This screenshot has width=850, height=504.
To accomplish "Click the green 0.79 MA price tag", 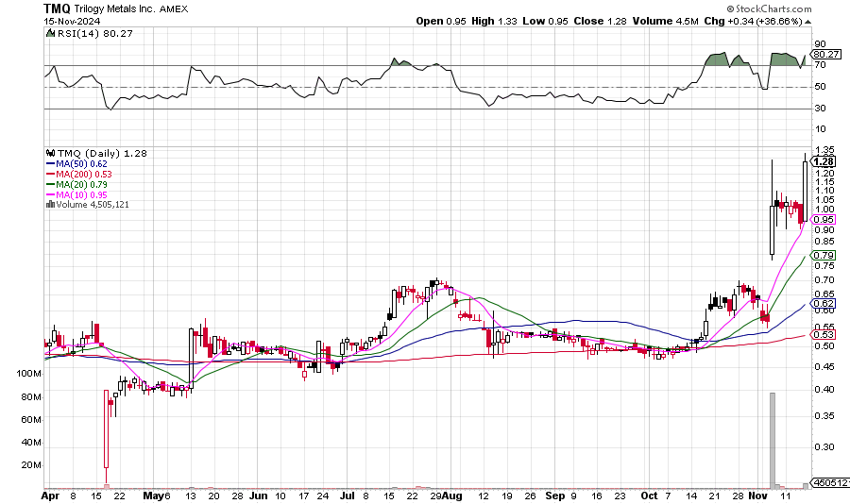I will tap(823, 256).
